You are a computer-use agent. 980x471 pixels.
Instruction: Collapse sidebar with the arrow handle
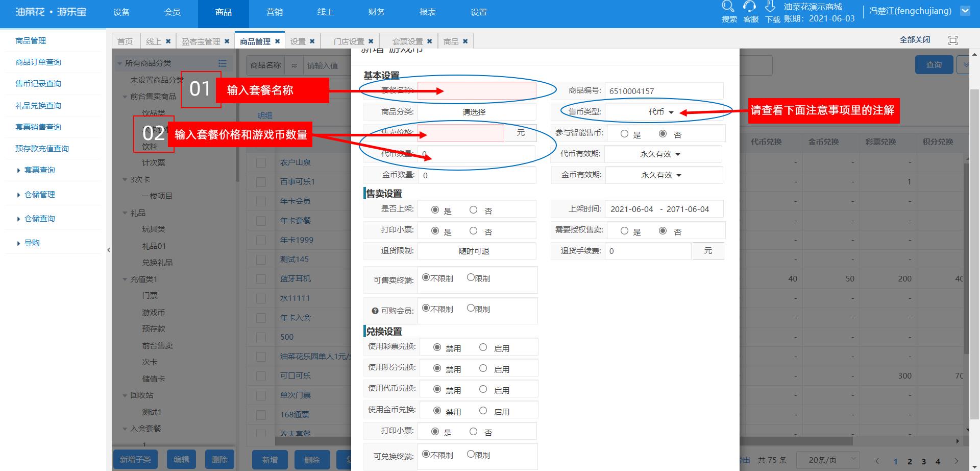click(109, 250)
